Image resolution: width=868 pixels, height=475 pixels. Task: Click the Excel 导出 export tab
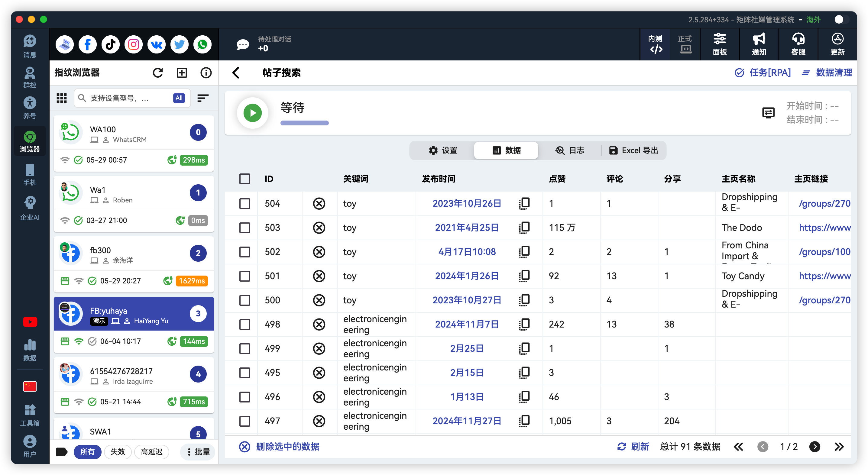point(633,150)
